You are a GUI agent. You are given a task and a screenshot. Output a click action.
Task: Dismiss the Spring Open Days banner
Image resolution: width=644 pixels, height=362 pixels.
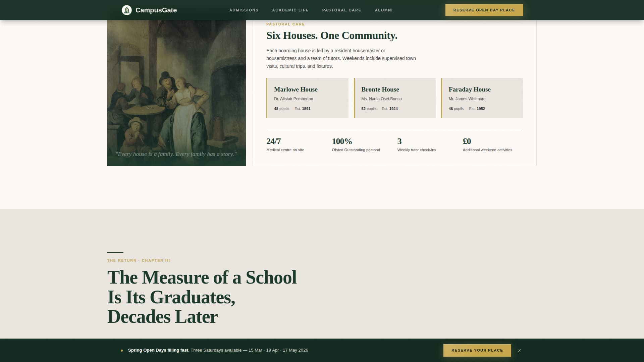point(519,351)
